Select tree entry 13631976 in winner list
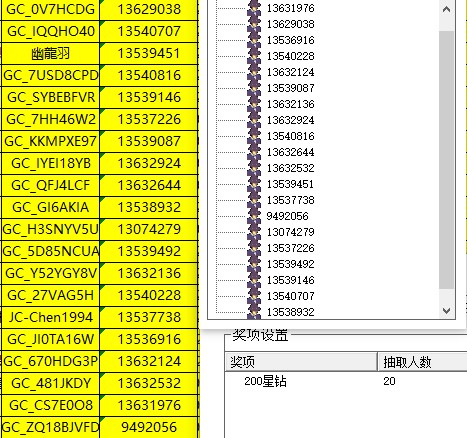Image resolution: width=467 pixels, height=438 pixels. pyautogui.click(x=290, y=8)
